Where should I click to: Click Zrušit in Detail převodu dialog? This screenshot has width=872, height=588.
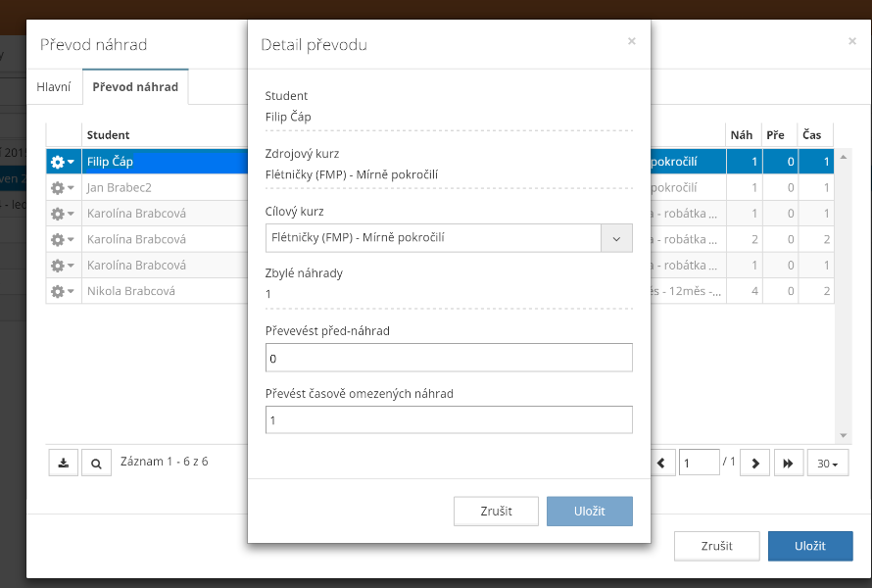click(x=496, y=511)
